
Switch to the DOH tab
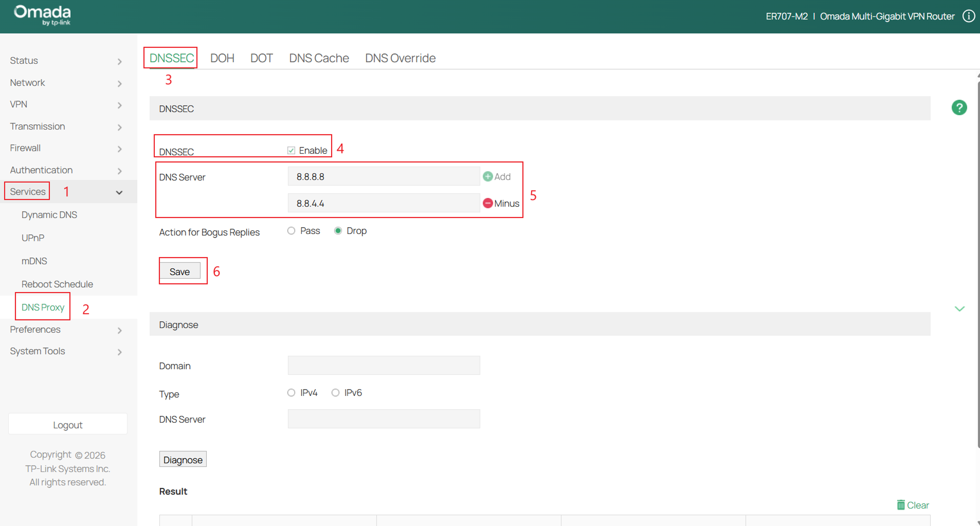click(222, 58)
